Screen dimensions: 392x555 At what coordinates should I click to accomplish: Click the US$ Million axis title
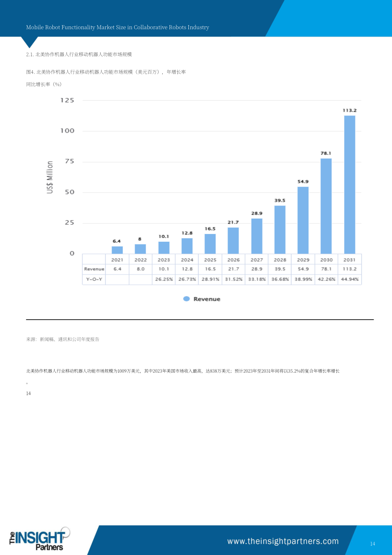(50, 177)
